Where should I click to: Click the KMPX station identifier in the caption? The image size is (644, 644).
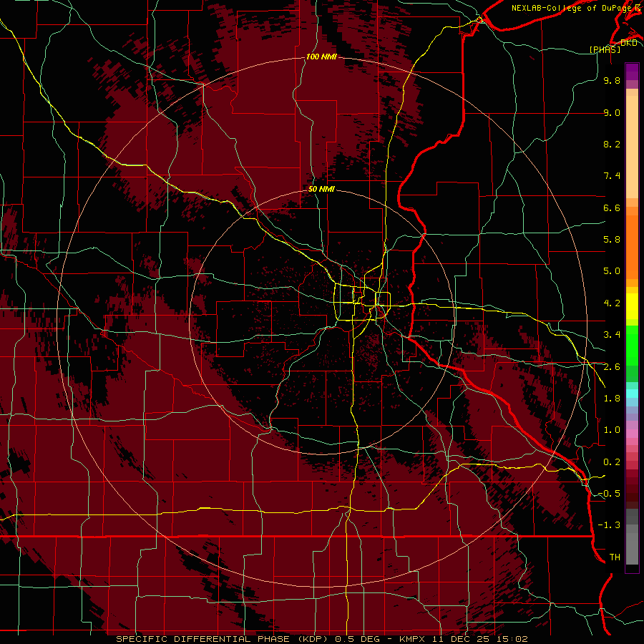[412, 639]
